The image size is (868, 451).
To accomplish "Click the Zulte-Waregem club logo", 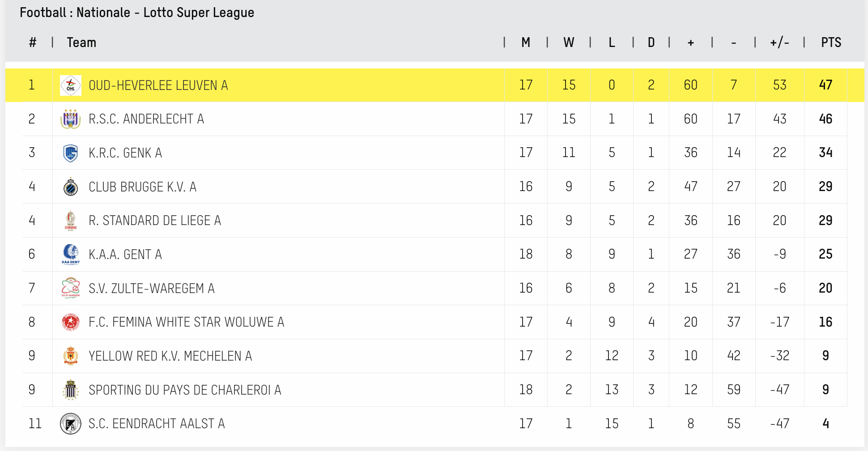I will pos(71,288).
